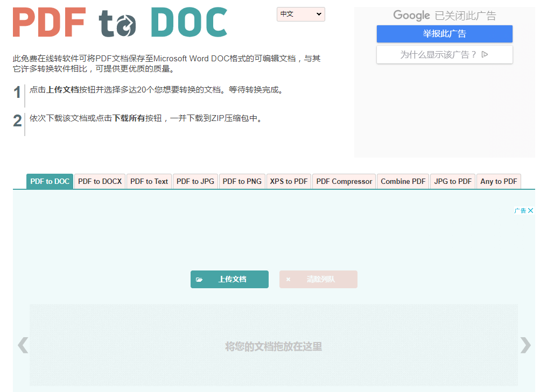The image size is (547, 392).
Task: Click the step 1 instruction text
Action: [x=156, y=90]
